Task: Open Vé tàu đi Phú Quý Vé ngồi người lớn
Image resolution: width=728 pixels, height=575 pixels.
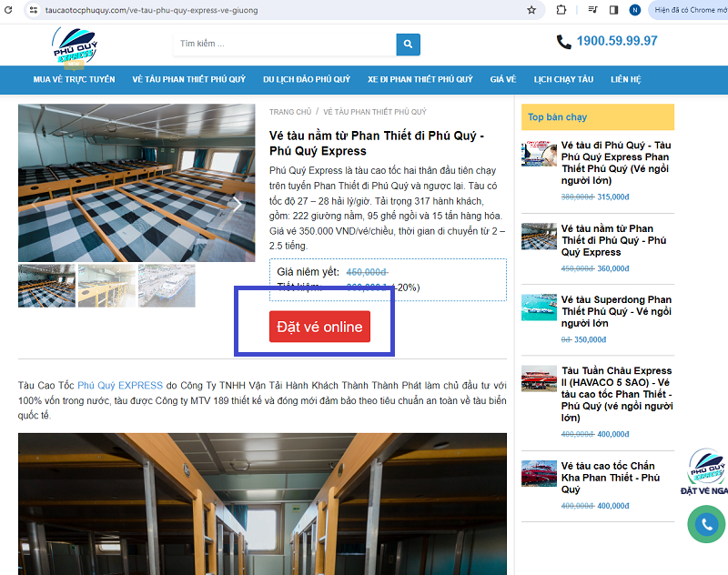Action: tap(616, 163)
